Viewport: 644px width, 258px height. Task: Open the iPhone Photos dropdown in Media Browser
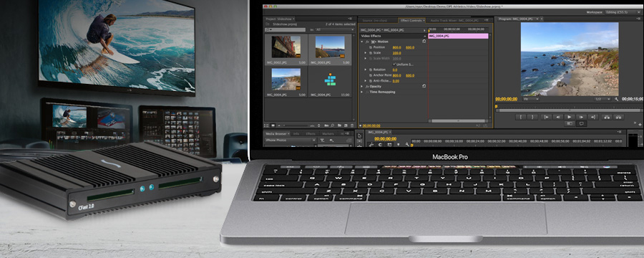coord(291,140)
